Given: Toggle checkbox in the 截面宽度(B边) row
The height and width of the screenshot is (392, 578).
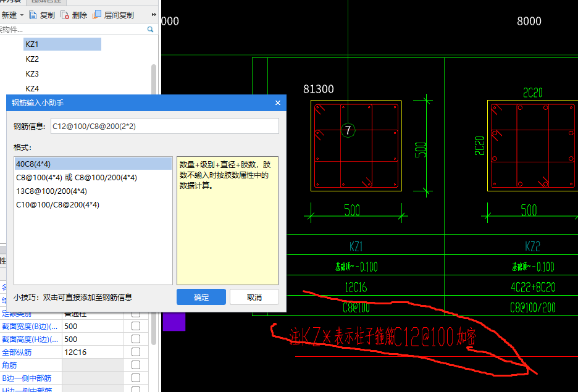Looking at the screenshot, I should [x=136, y=326].
